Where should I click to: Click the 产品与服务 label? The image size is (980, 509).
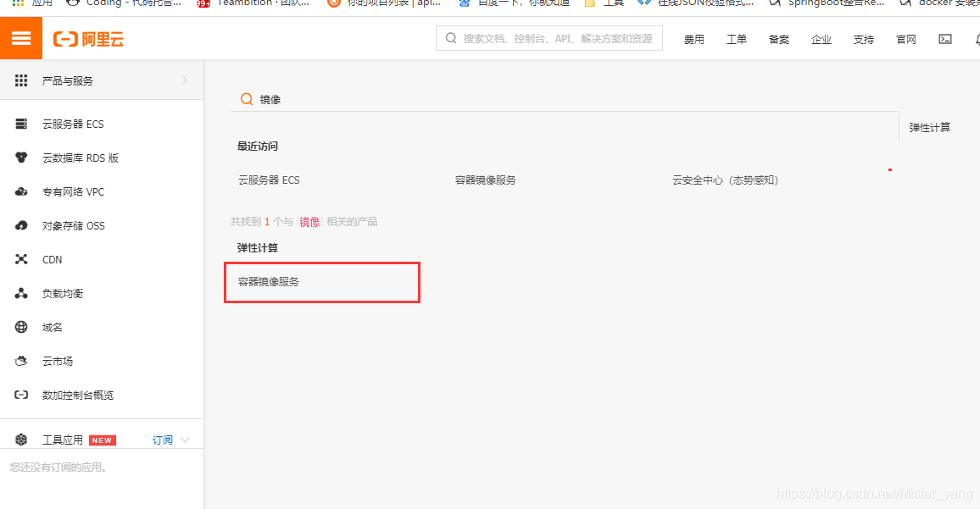click(68, 80)
